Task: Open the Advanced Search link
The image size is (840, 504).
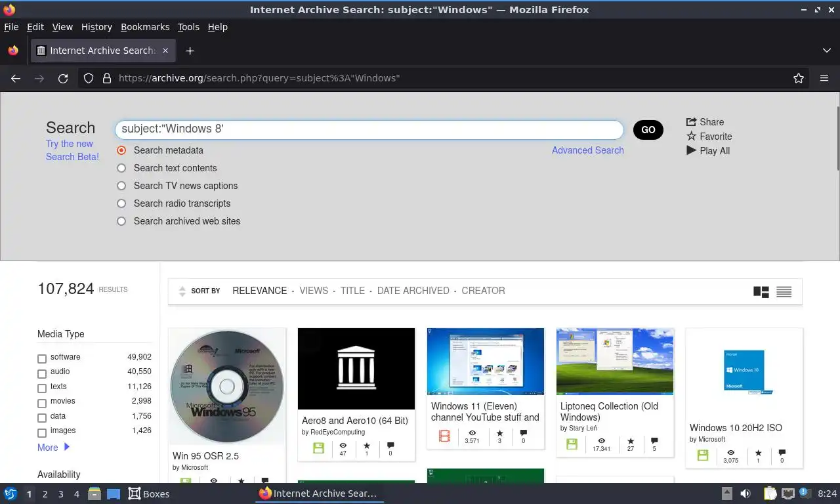Action: [588, 150]
